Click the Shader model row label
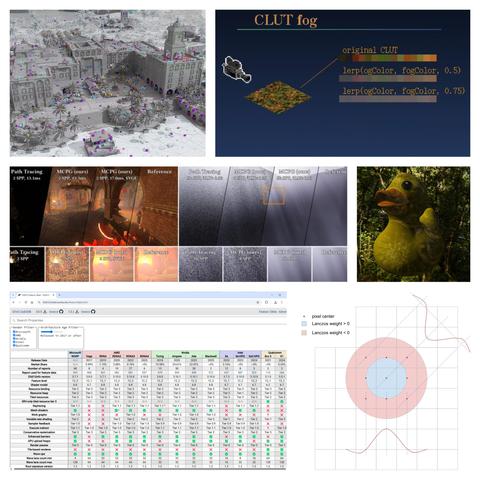The height and width of the screenshot is (480, 480). (x=39, y=385)
